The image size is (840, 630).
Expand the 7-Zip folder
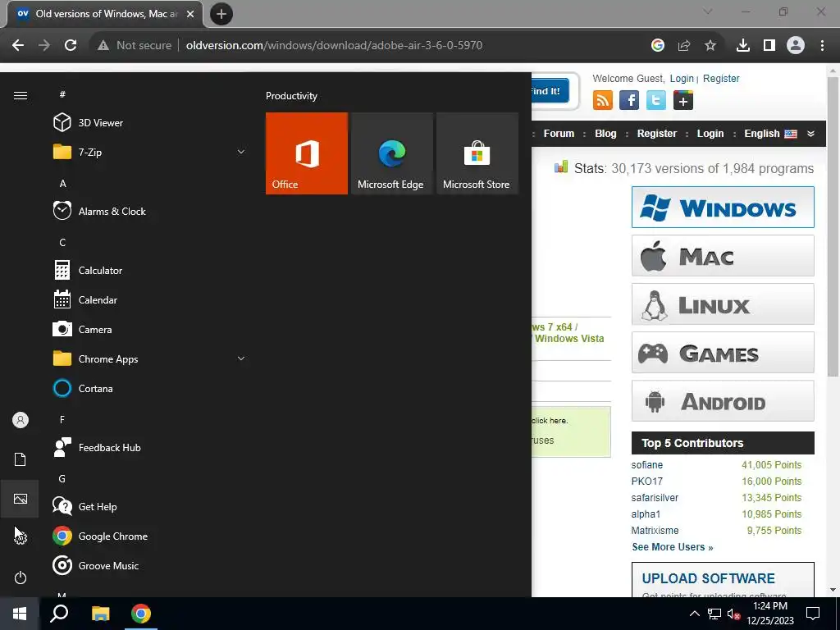coord(241,152)
